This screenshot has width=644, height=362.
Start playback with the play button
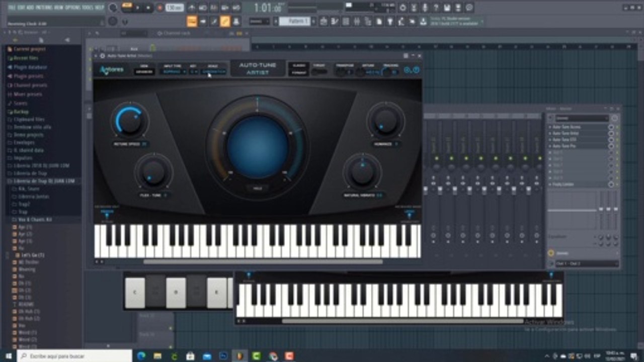pyautogui.click(x=138, y=8)
